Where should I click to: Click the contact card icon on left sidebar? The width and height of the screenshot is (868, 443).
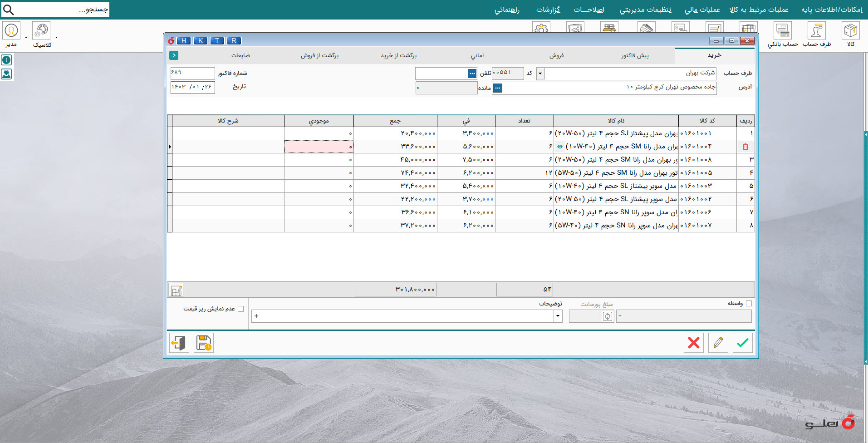tap(6, 74)
